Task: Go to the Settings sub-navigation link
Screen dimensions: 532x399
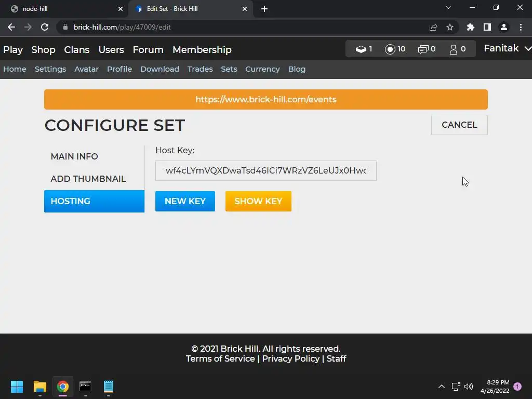Action: click(x=50, y=69)
